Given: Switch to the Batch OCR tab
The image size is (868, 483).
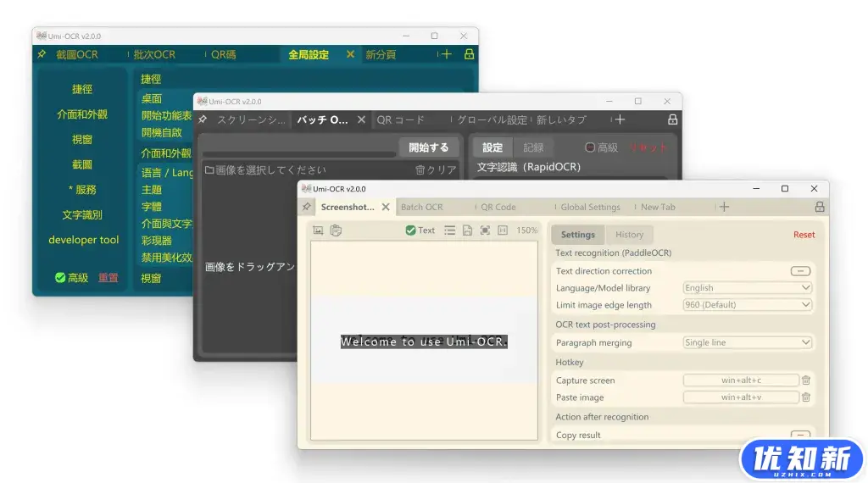Looking at the screenshot, I should pos(422,207).
